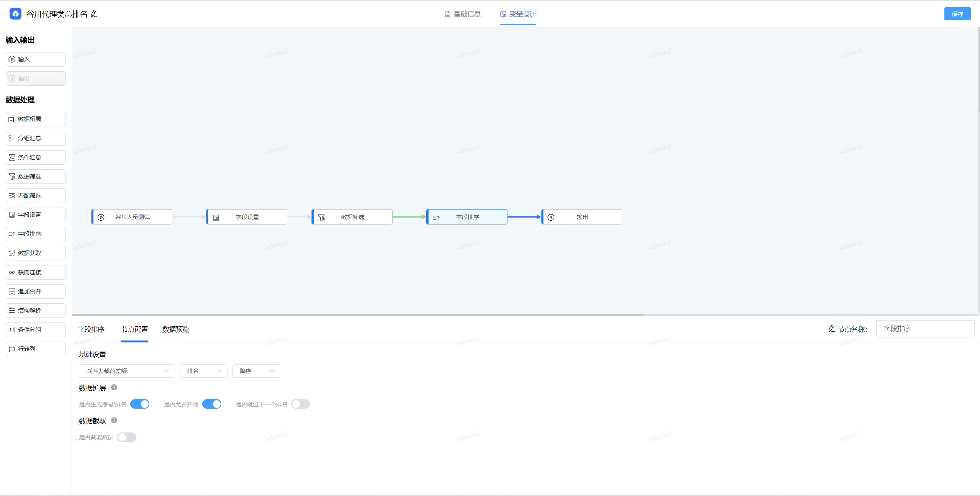Click play icon on 谷川人员测试 node
The width and height of the screenshot is (980, 496).
coord(101,217)
